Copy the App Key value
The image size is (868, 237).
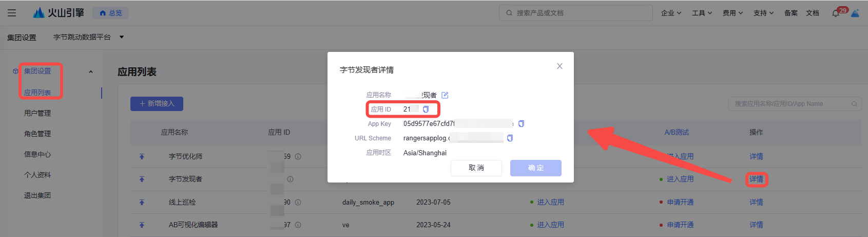(521, 123)
